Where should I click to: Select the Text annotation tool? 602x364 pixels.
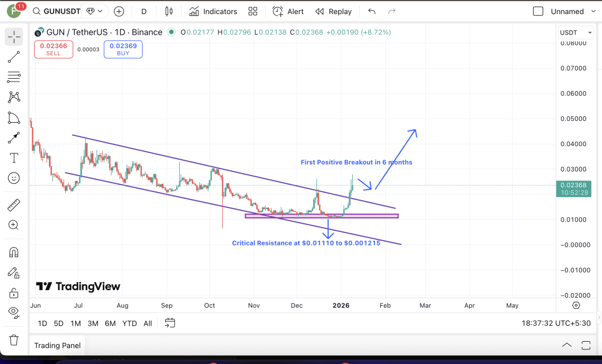coord(14,157)
